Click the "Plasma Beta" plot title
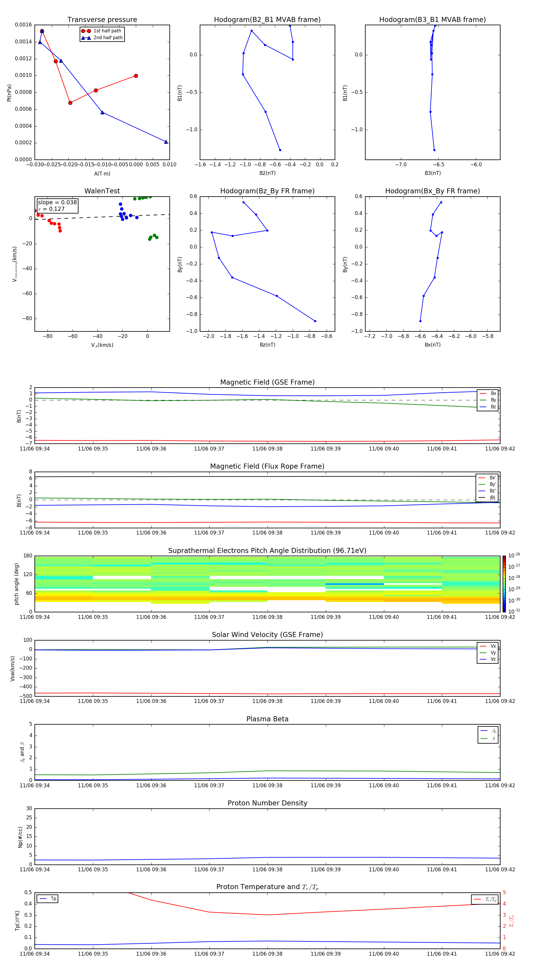The width and height of the screenshot is (535, 980). (x=267, y=719)
